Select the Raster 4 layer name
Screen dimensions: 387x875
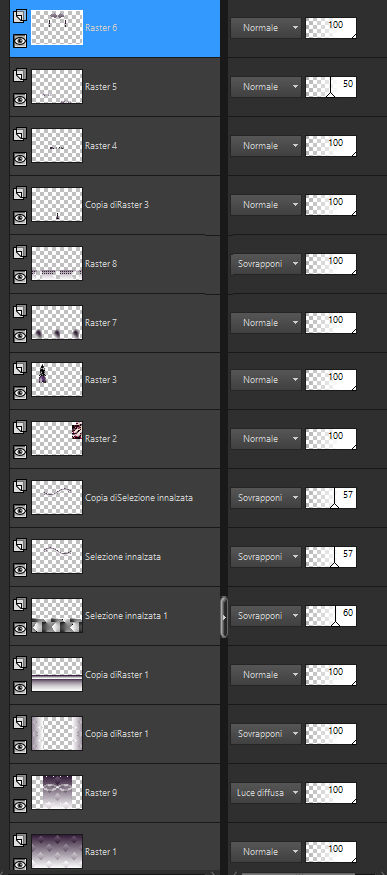[x=101, y=146]
